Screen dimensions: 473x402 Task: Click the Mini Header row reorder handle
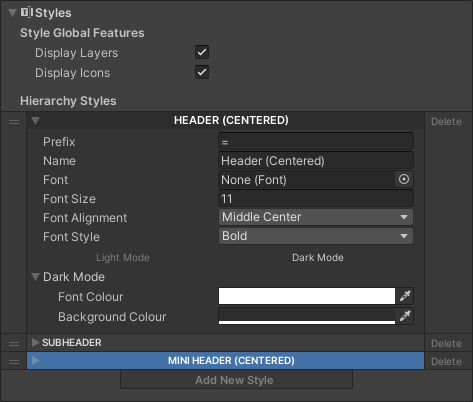tap(14, 361)
